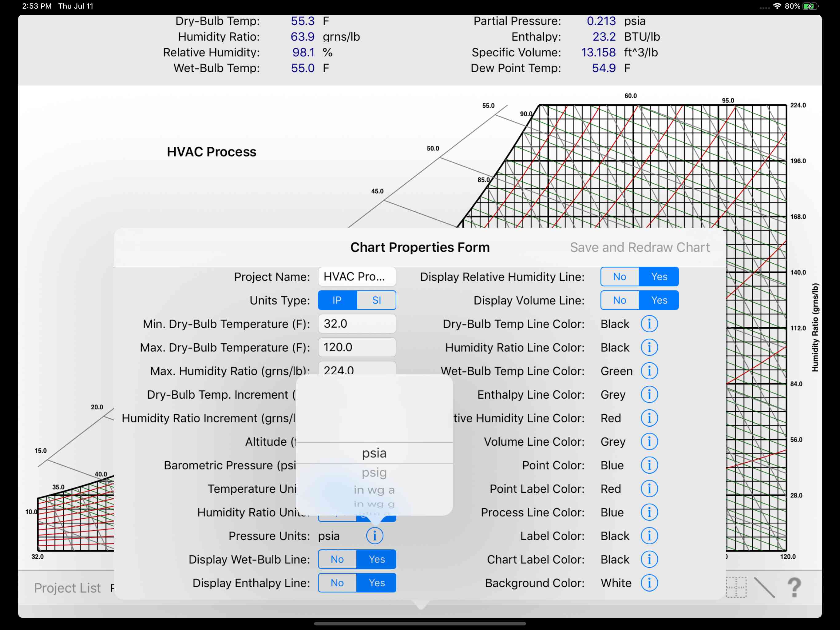Tap the Pressure Units psia value
The height and width of the screenshot is (630, 840).
coord(329,536)
